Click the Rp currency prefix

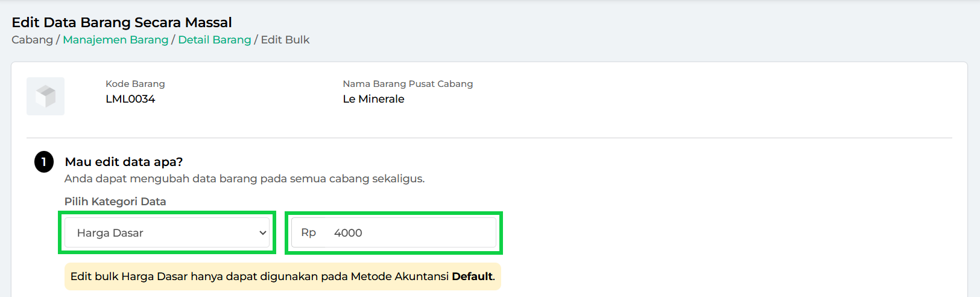tap(308, 233)
